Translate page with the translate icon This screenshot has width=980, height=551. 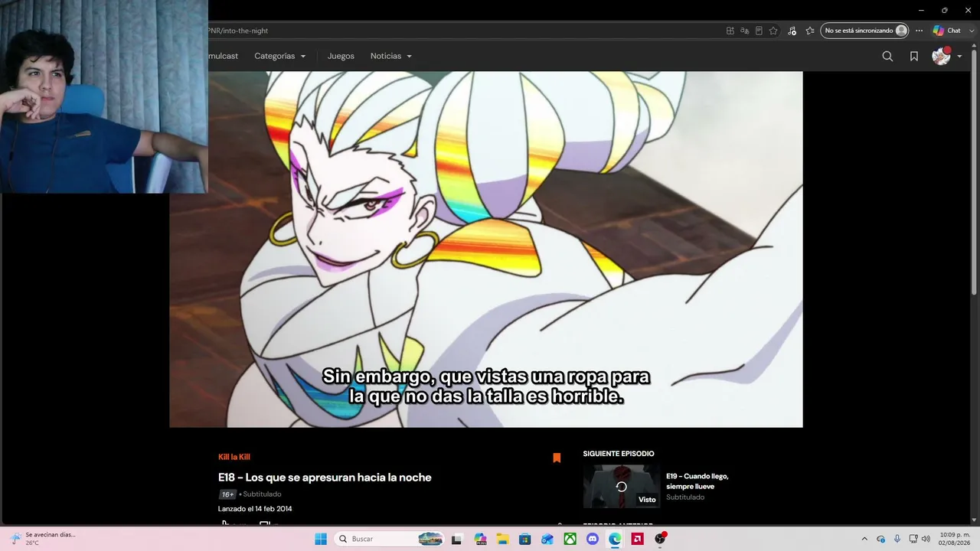point(744,31)
